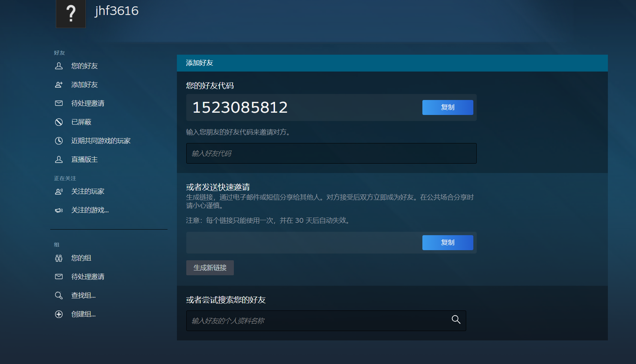Screen dimensions: 636x364
Task: Click the 生成新链接 button
Action: pos(210,268)
